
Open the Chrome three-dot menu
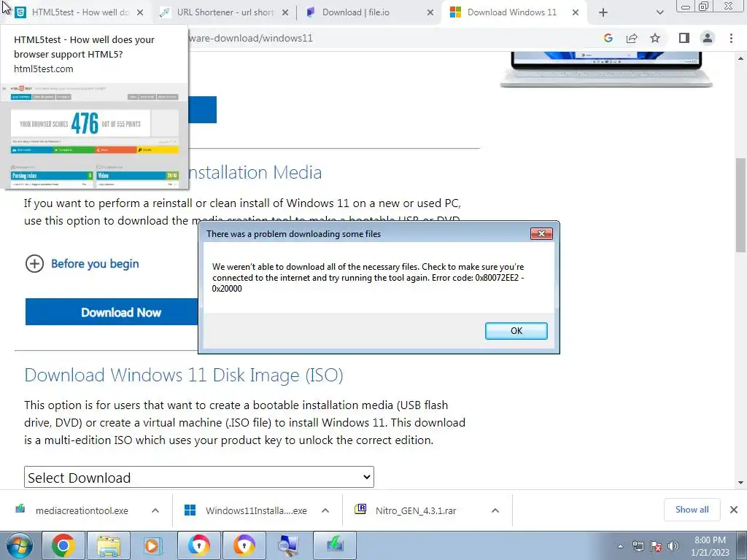[x=731, y=38]
